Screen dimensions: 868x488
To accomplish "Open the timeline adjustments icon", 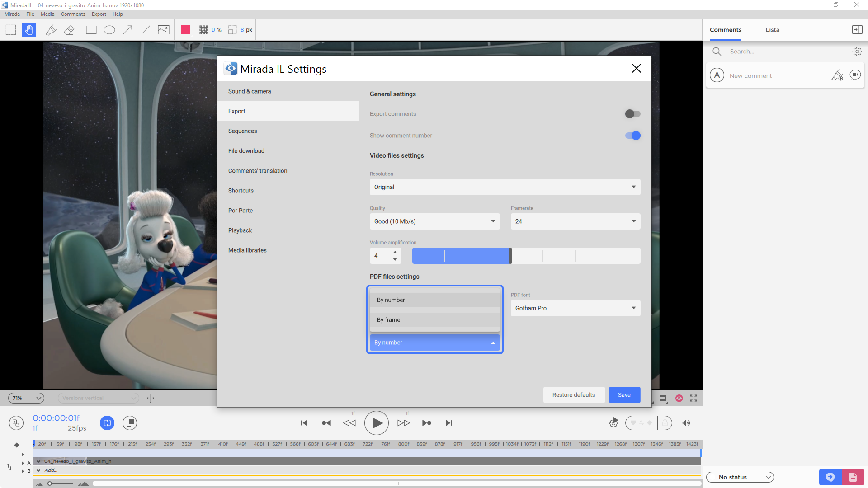I will 16,423.
